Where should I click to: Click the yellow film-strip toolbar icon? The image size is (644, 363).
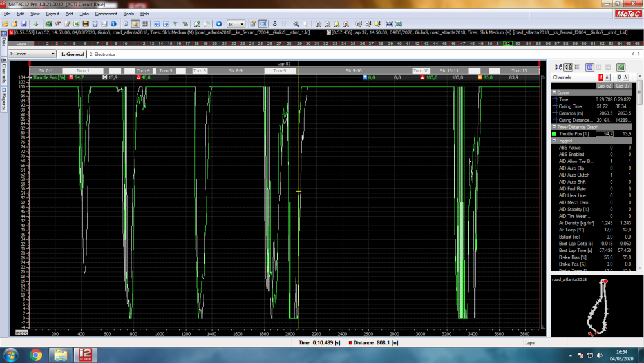pos(86,24)
